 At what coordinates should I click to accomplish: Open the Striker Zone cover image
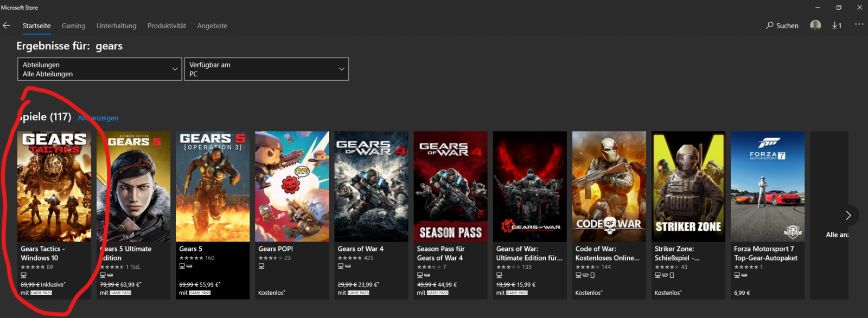tap(688, 186)
